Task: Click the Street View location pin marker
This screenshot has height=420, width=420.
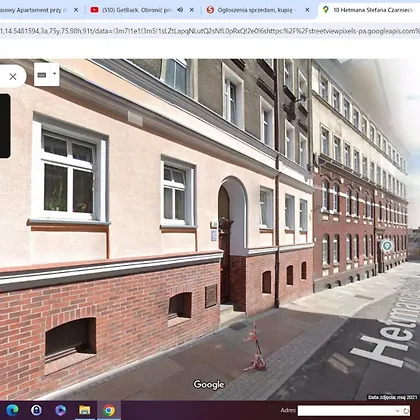Action: pos(387,246)
